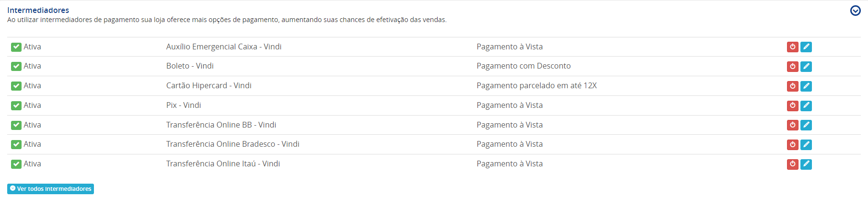Edit Boleto - Vindi with pencil icon
The height and width of the screenshot is (199, 868).
(806, 67)
